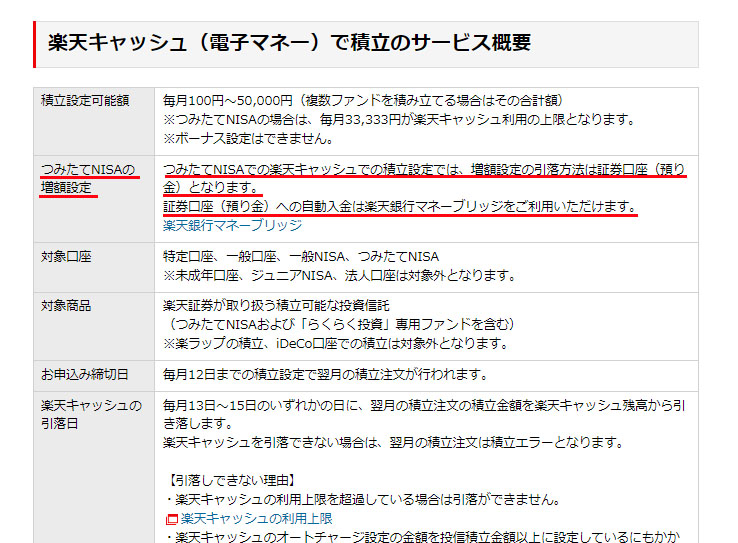Click the お申込み締切日 row header

(x=85, y=374)
